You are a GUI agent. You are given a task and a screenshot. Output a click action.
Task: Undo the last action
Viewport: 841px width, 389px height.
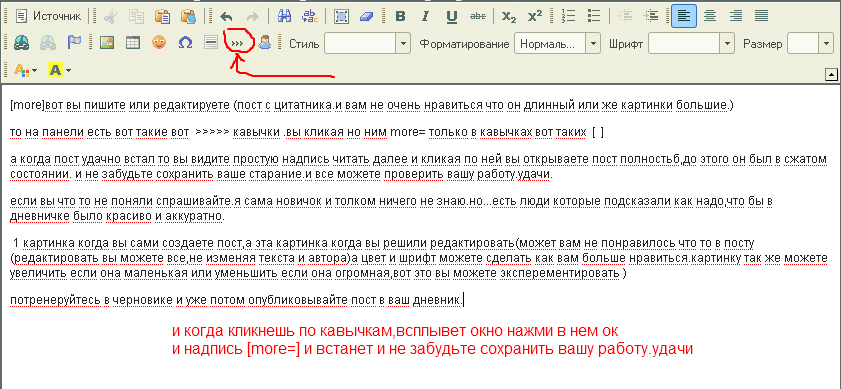pos(226,16)
